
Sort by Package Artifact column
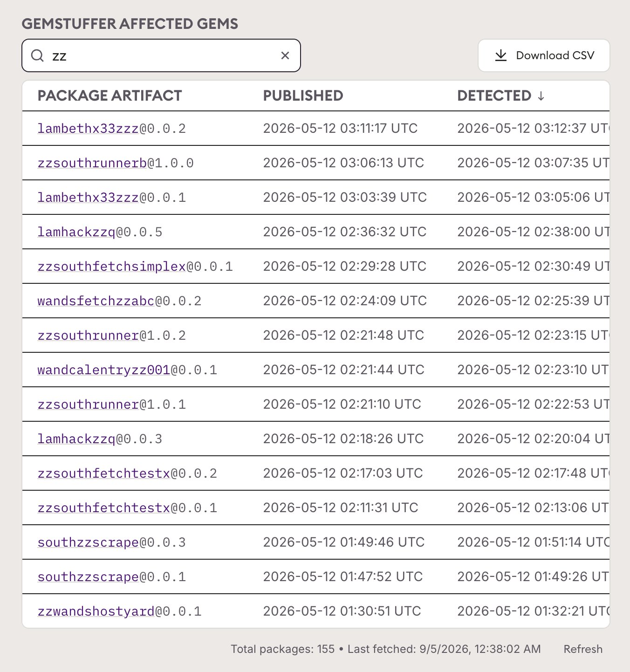coord(110,96)
